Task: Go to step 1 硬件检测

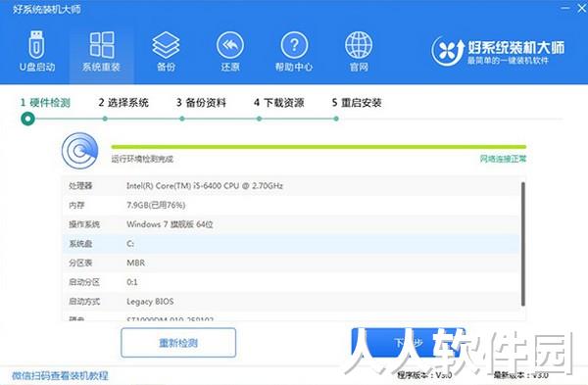Action: [45, 102]
